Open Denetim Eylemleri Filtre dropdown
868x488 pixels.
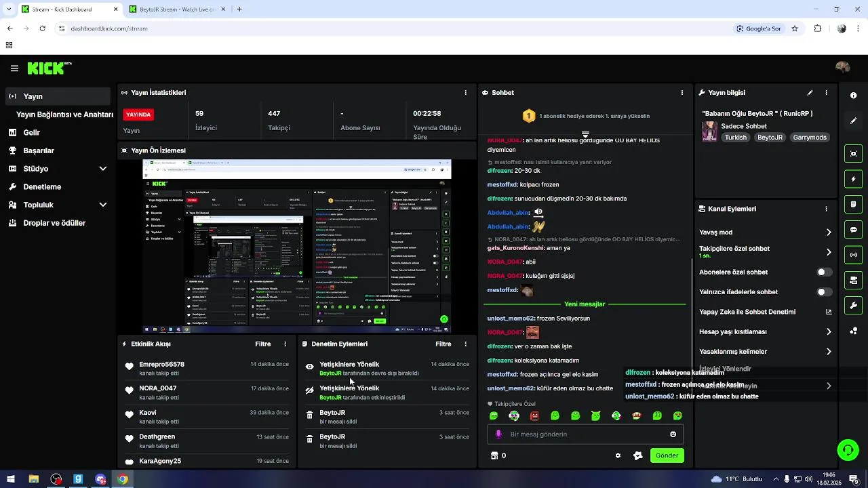pos(443,344)
